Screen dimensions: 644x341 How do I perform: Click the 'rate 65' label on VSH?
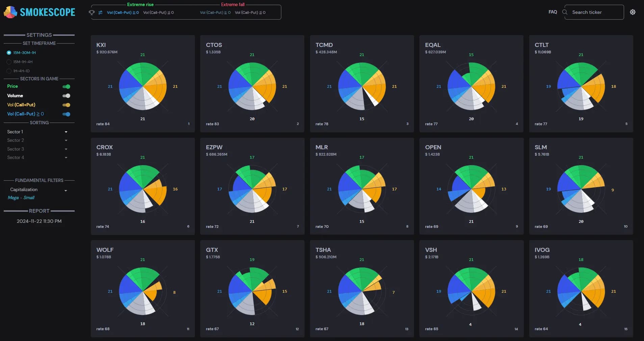click(432, 329)
